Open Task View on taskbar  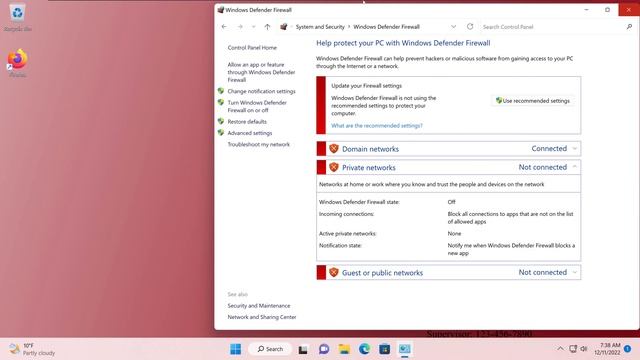(x=303, y=349)
